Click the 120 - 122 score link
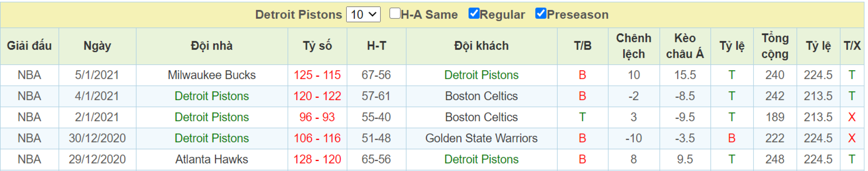This screenshot has width=868, height=171. 317,96
